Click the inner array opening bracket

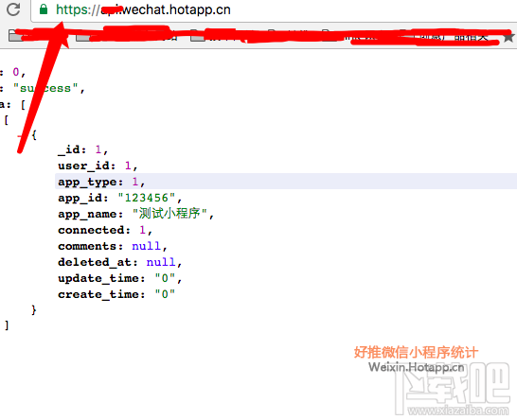[x=7, y=120]
